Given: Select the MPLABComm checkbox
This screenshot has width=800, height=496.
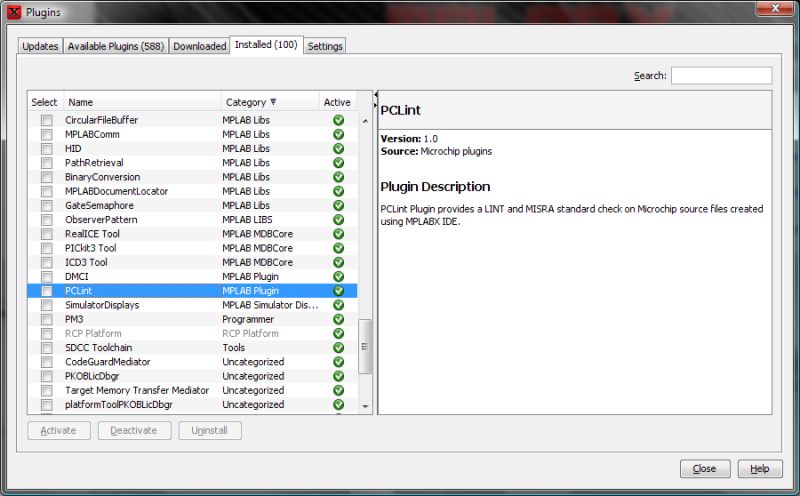Looking at the screenshot, I should coord(46,135).
